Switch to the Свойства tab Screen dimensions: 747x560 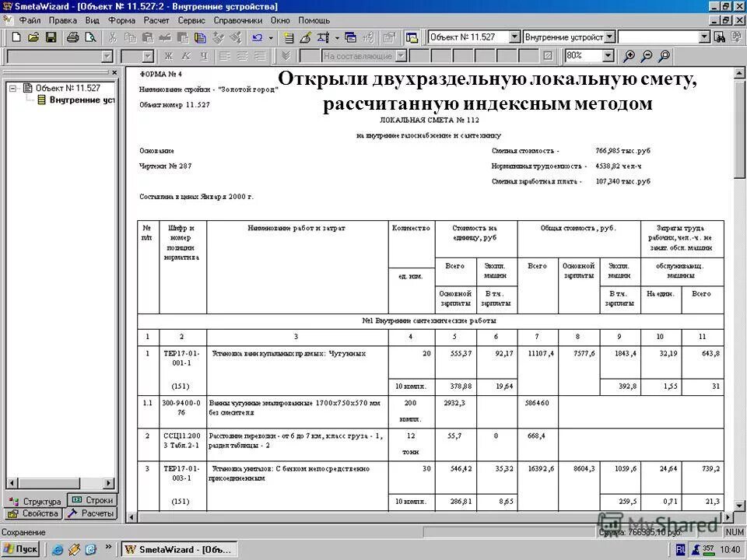(33, 513)
